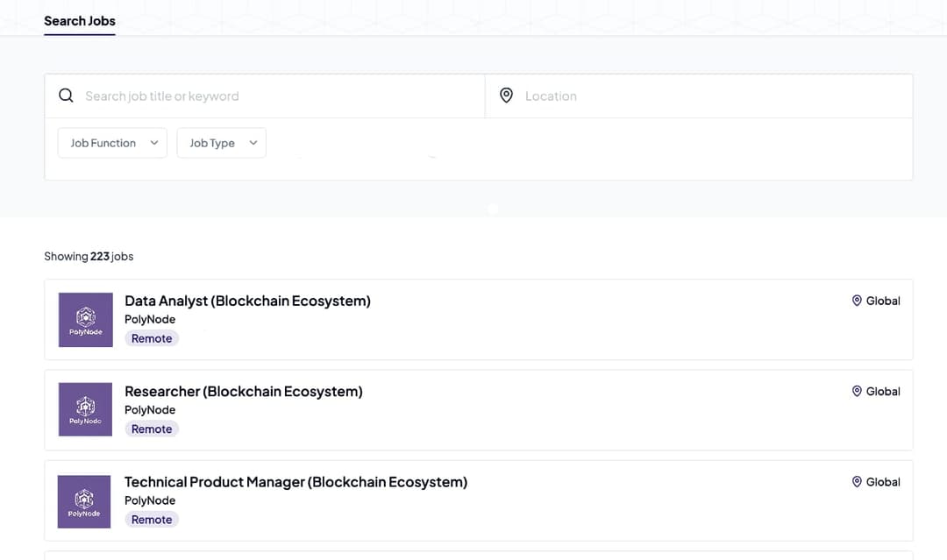Image resolution: width=947 pixels, height=560 pixels.
Task: Click the magnifying glass search icon
Action: coord(66,96)
